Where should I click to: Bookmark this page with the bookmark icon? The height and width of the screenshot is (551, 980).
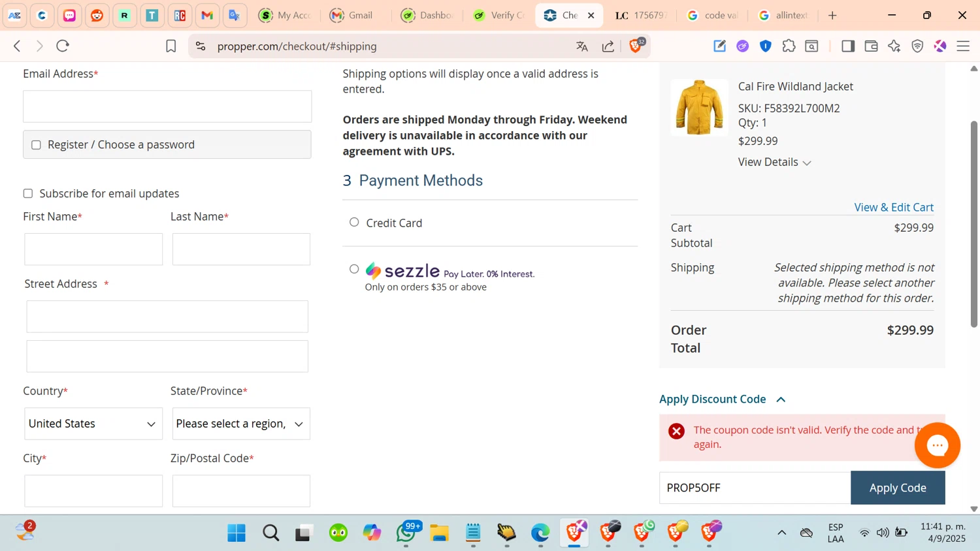coord(171,46)
